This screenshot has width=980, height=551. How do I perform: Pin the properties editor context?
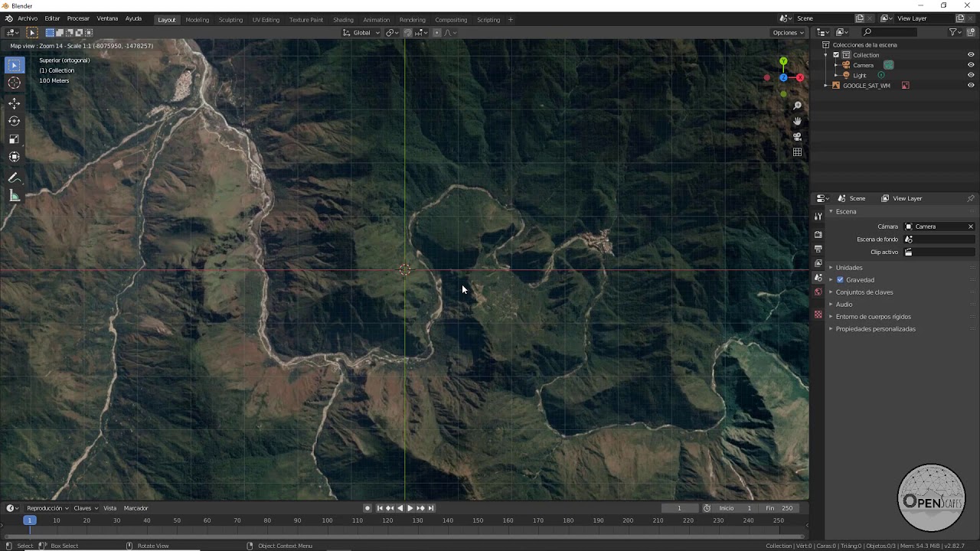point(971,198)
